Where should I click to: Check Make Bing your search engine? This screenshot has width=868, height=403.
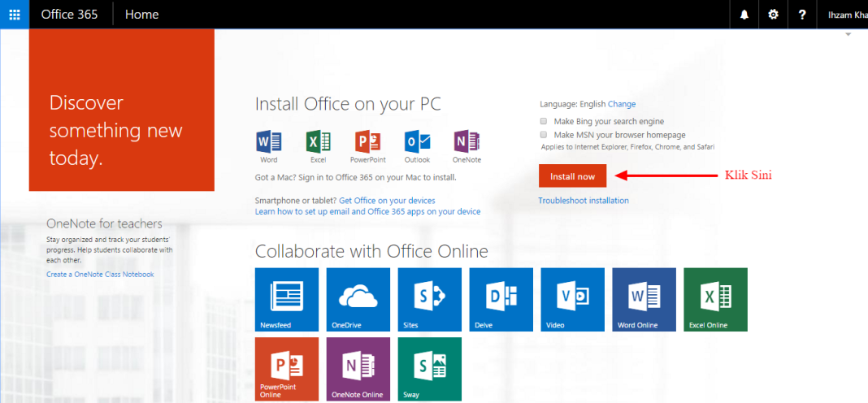pyautogui.click(x=544, y=121)
